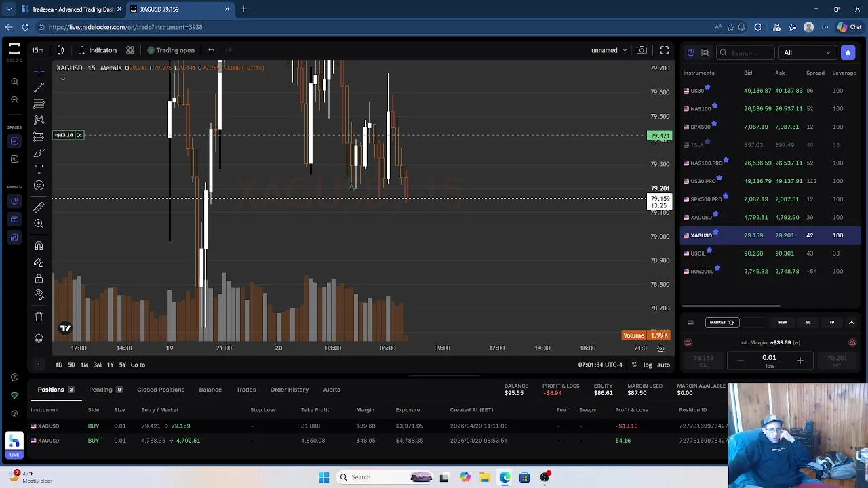This screenshot has width=868, height=488.
Task: Increase lot size with plus button
Action: (x=800, y=361)
